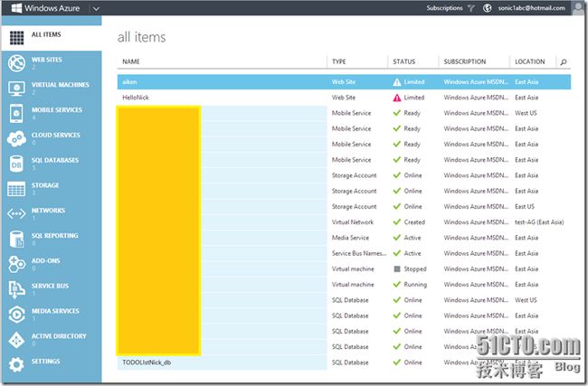The image size is (588, 386).
Task: Select the Add-ons hexagon icon
Action: coord(16,264)
